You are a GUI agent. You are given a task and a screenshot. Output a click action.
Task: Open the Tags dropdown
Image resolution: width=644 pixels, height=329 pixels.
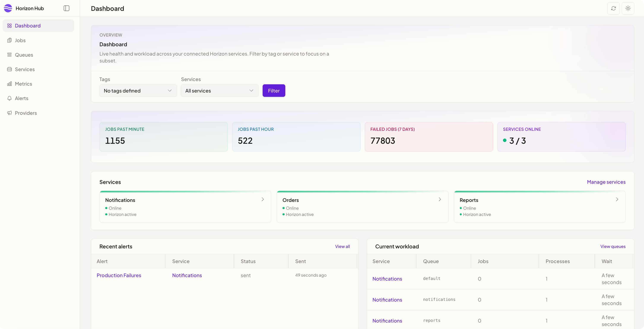[138, 91]
